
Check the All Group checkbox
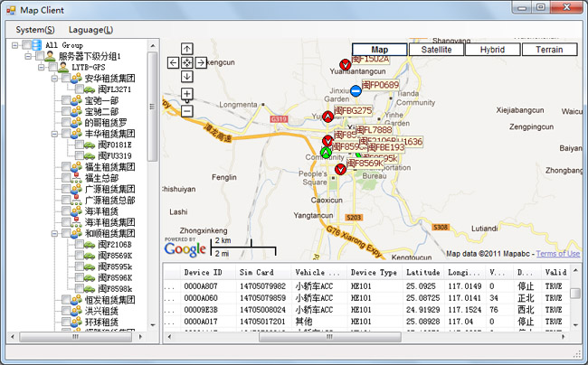[26, 45]
